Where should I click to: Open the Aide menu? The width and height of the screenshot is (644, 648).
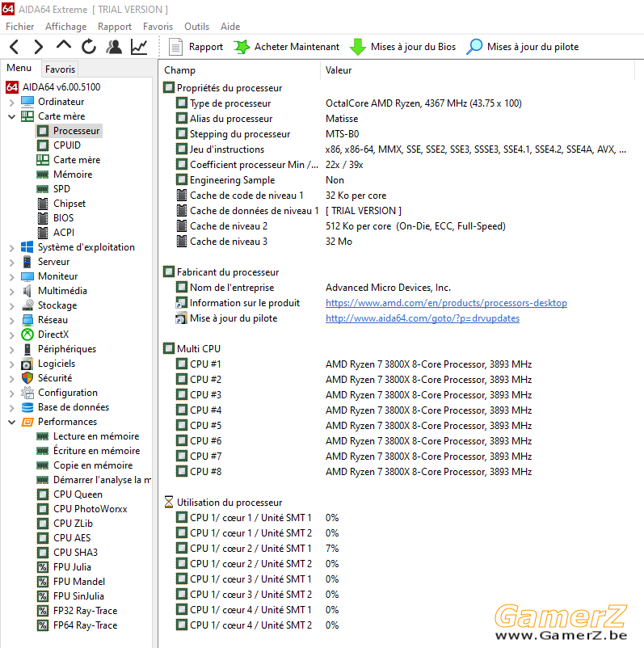[x=230, y=27]
